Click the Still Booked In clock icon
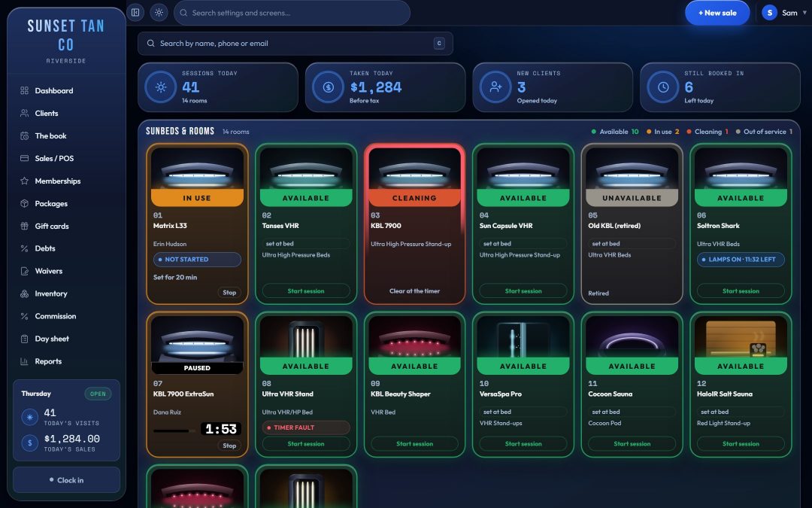Viewport: 812px width, 508px height. click(x=663, y=87)
